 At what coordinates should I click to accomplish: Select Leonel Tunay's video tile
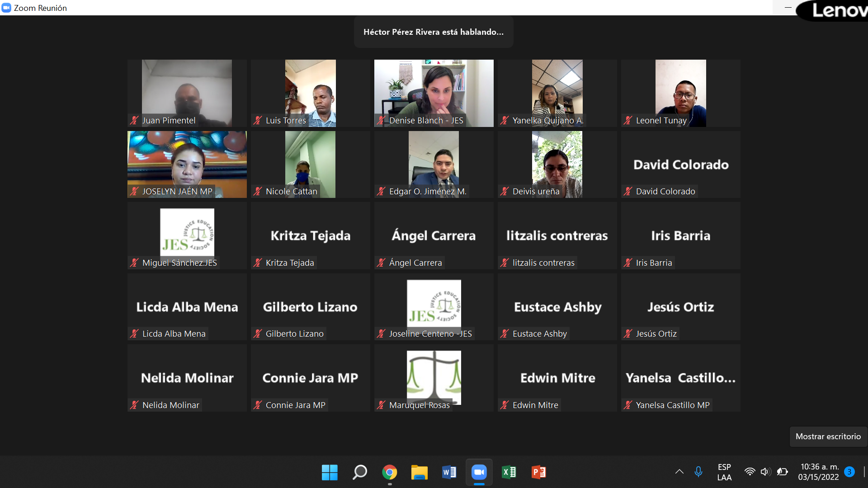(x=681, y=93)
